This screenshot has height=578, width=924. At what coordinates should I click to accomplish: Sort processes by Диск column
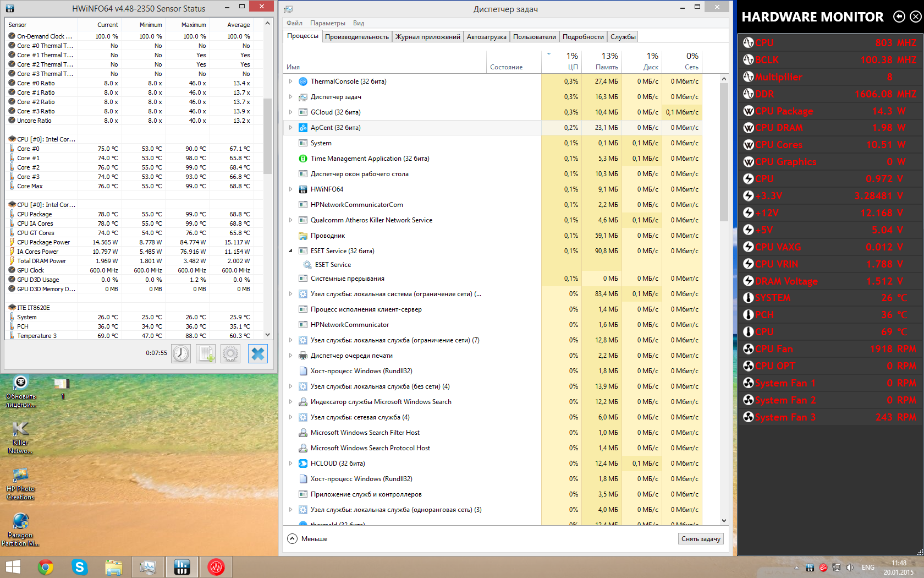(641, 61)
